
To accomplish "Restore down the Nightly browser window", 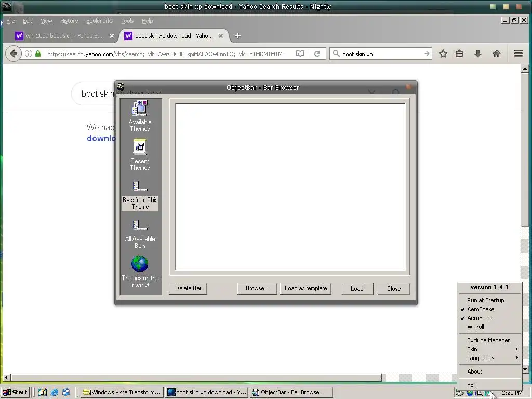I will 514,21.
